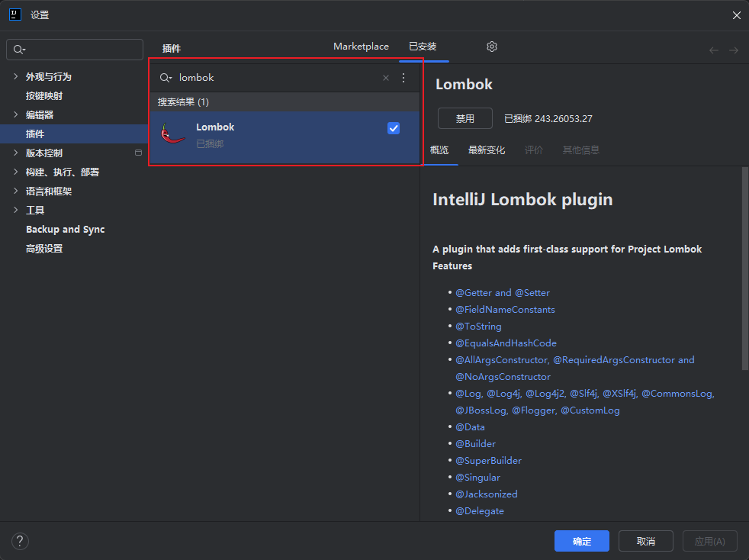Click the 确定 button
749x560 pixels.
click(581, 541)
